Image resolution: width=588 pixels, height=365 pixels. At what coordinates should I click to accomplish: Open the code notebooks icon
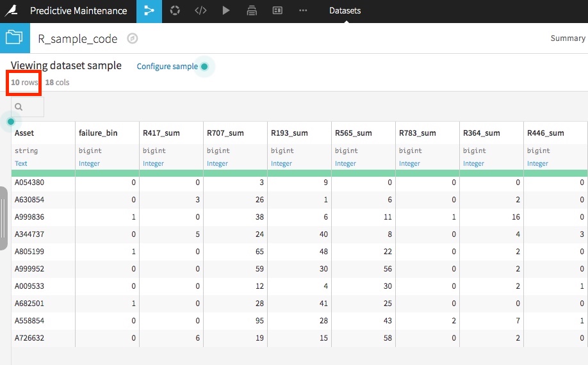(x=200, y=10)
